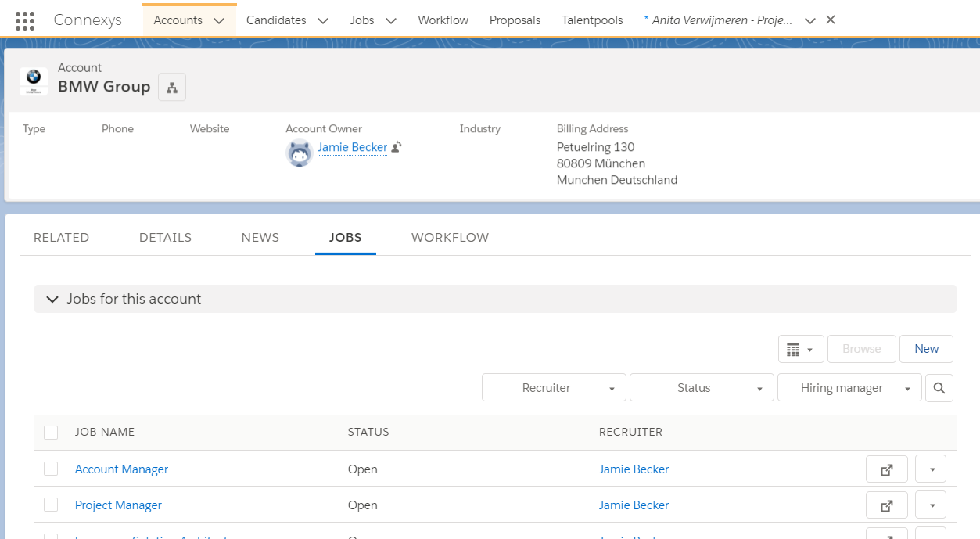This screenshot has height=539, width=980.
Task: Open Jamie Becker account owner link
Action: click(352, 147)
